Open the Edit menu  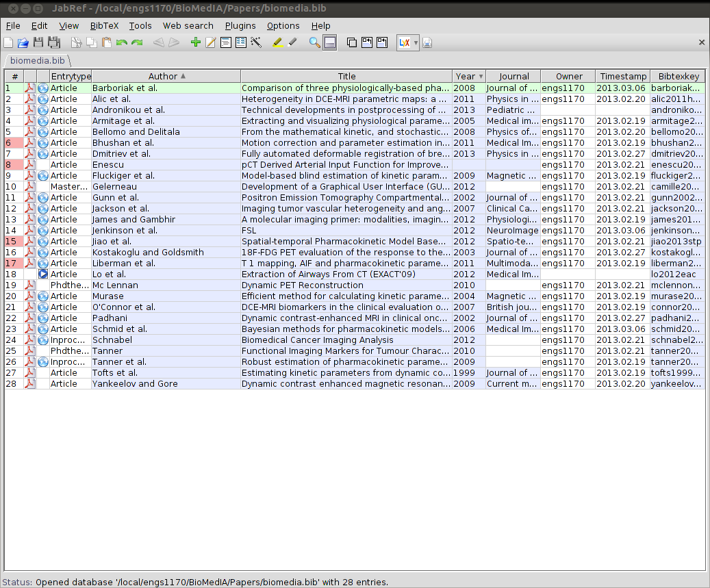click(x=40, y=26)
